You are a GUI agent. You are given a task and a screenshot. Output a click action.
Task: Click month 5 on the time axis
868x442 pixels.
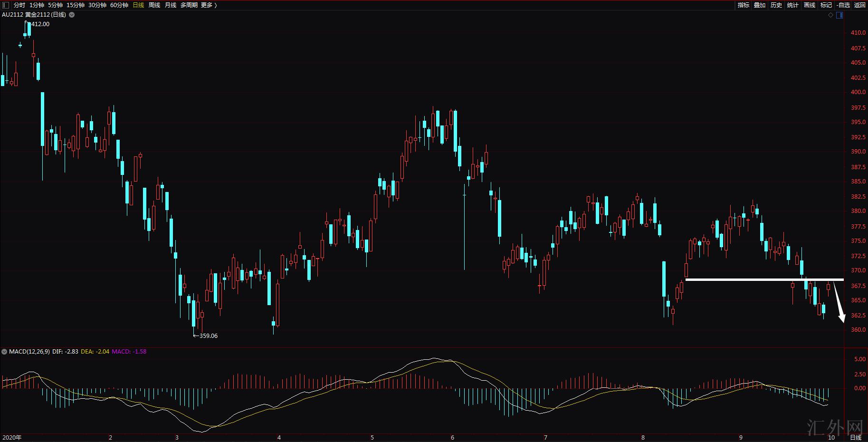[372, 438]
